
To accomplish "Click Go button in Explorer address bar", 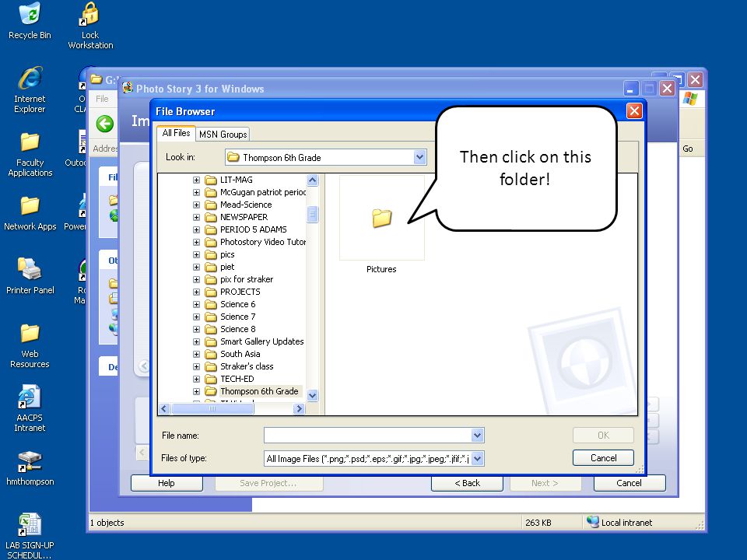I will point(687,149).
